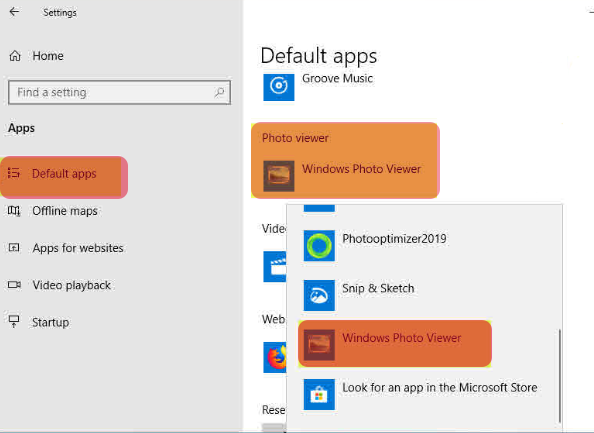Click the house icon beside Home
This screenshot has height=433, width=594.
tap(15, 56)
